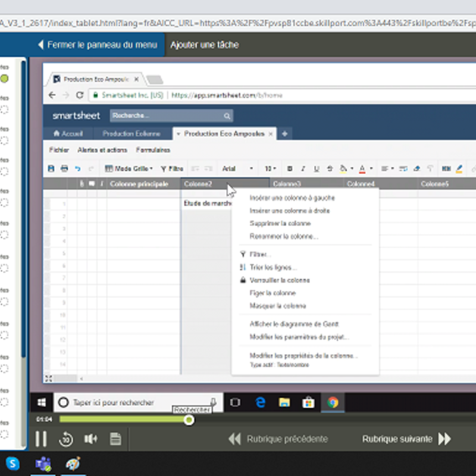Click the plus icon to add a tab

tap(284, 134)
